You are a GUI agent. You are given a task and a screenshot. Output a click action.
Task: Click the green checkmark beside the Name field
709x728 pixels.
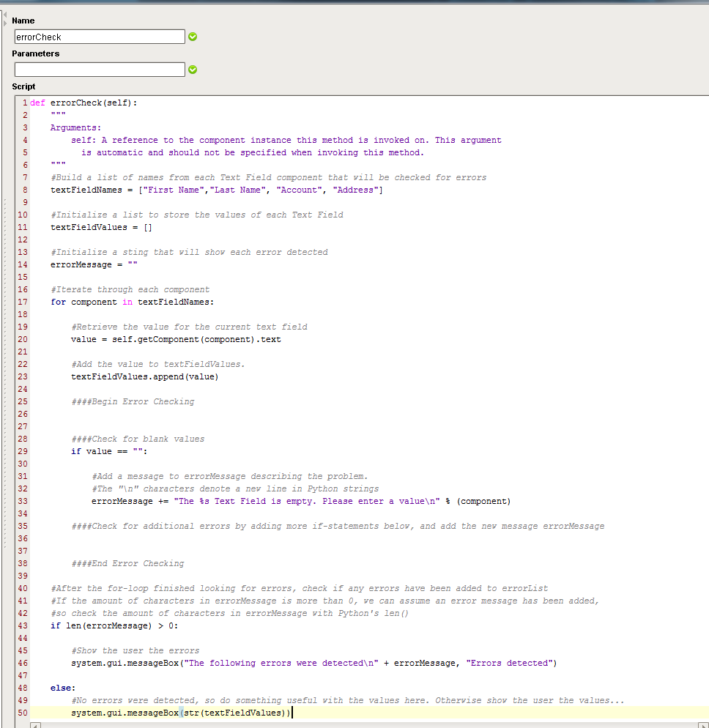click(x=193, y=37)
